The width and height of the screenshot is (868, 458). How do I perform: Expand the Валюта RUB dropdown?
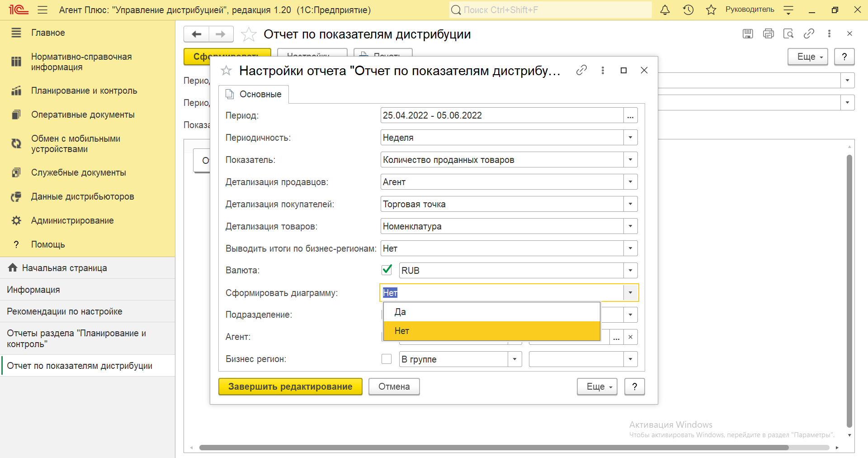630,271
